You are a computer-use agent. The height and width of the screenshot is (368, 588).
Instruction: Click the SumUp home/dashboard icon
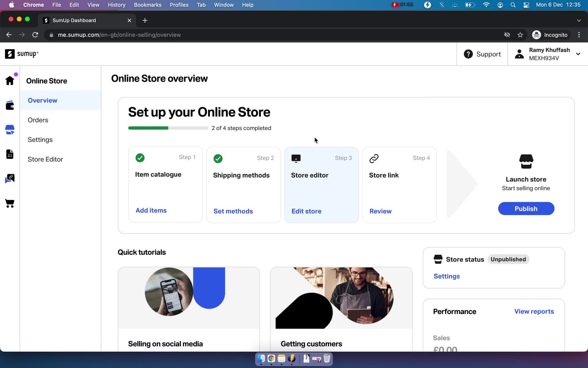click(10, 81)
